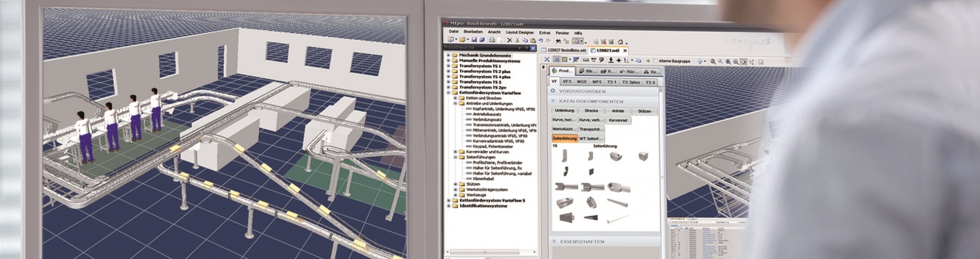This screenshot has width=980, height=259.
Task: Select Klemmhebel in the product tree
Action: tap(482, 179)
